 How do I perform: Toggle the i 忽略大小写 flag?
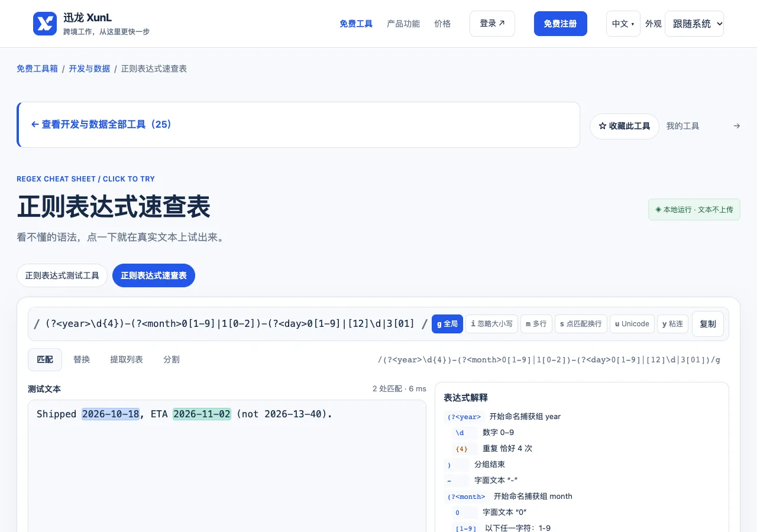[491, 324]
